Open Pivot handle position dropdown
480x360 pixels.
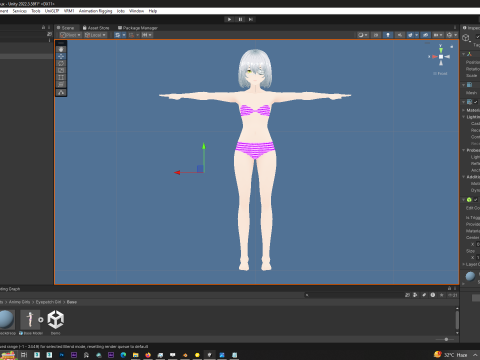(70, 35)
